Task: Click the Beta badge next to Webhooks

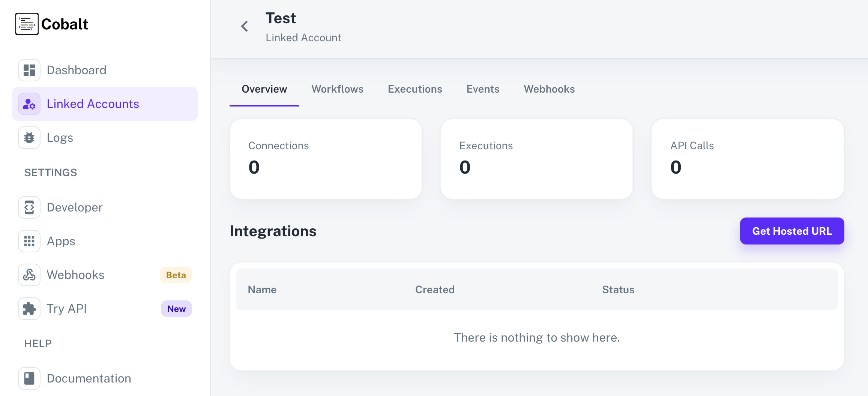Action: click(175, 274)
